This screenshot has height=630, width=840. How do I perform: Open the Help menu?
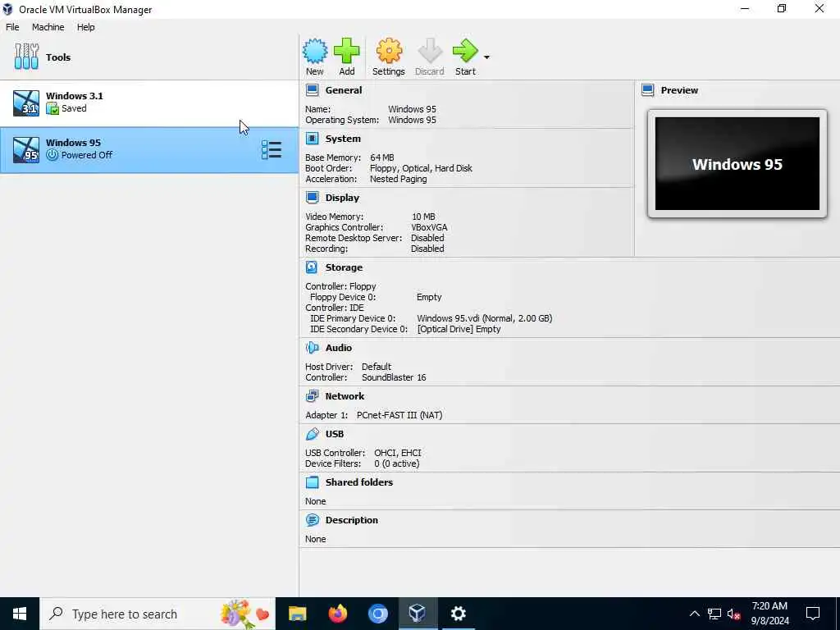(x=85, y=27)
